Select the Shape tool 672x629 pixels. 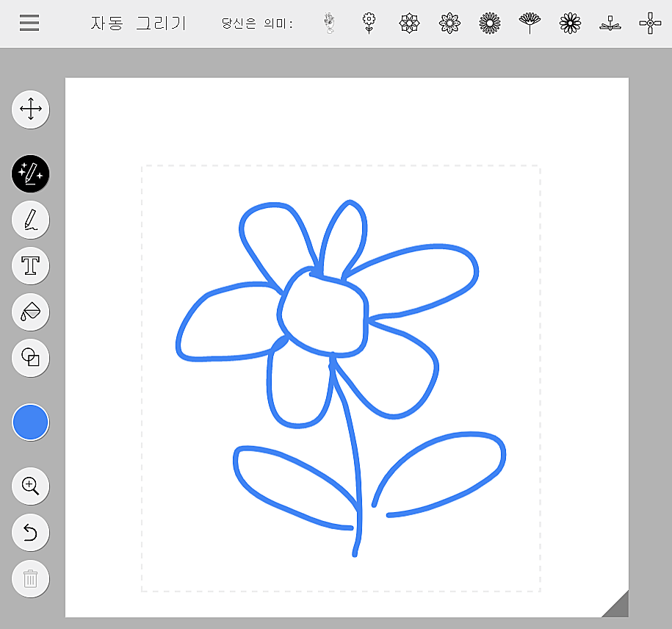click(30, 359)
